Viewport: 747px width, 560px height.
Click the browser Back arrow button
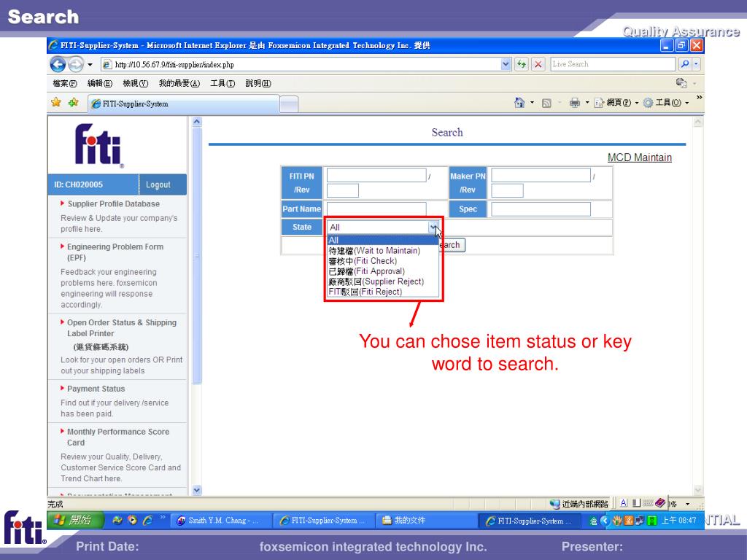58,64
